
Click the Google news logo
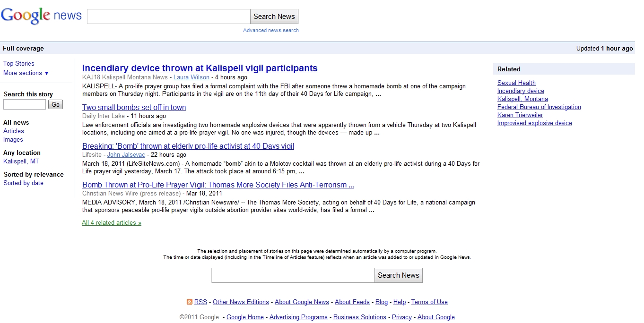tap(42, 16)
